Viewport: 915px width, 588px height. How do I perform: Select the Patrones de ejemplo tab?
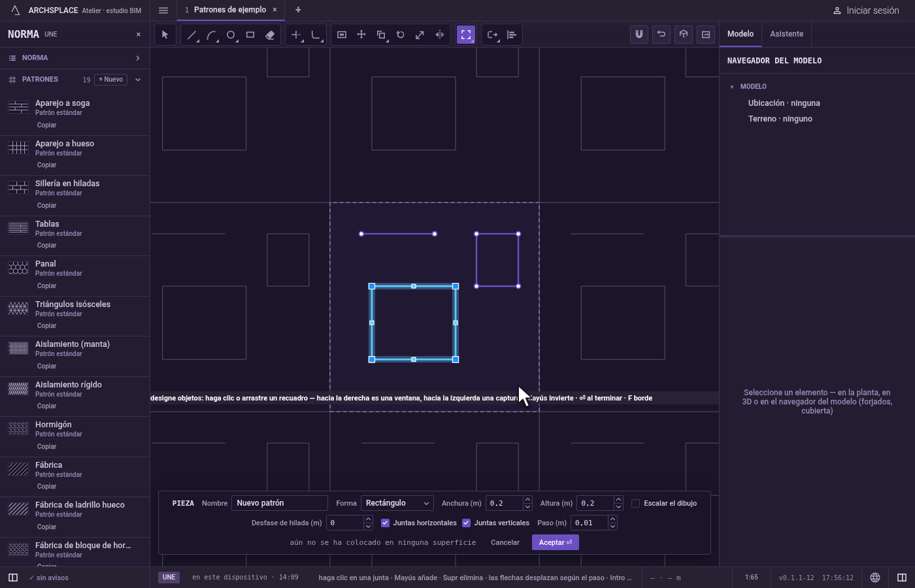(x=229, y=10)
